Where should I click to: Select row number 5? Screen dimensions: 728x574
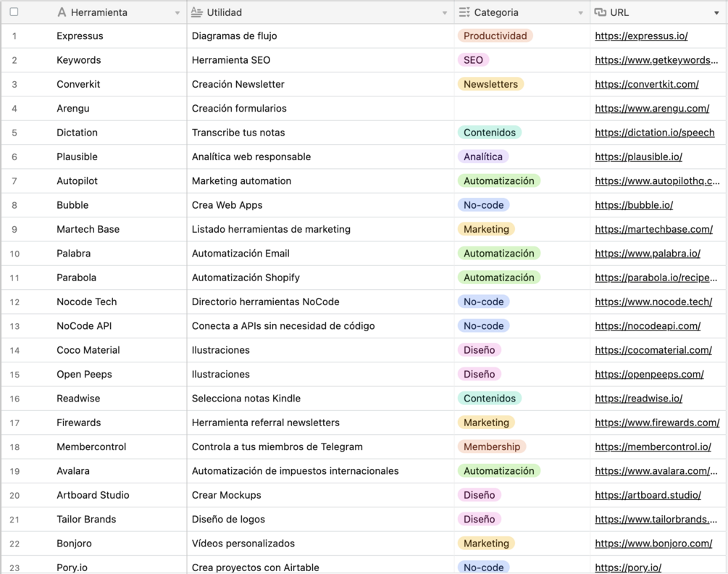(x=14, y=133)
